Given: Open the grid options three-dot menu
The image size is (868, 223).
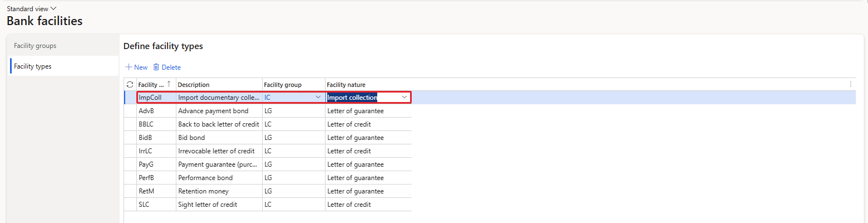Looking at the screenshot, I should point(850,85).
